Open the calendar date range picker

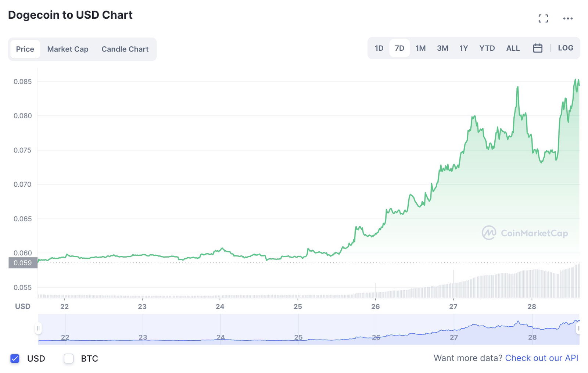point(538,48)
